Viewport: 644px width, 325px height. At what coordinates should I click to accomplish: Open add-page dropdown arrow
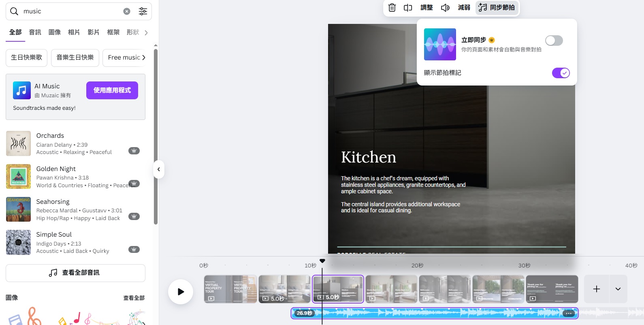point(618,289)
